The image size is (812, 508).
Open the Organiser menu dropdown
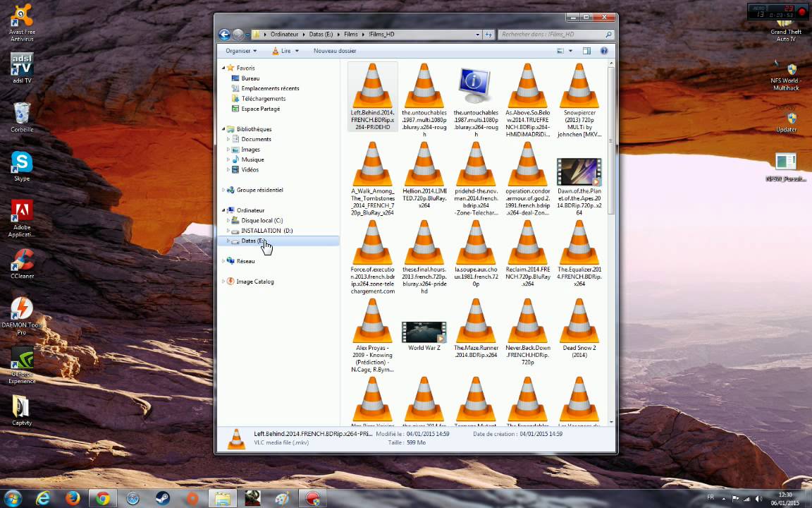pyautogui.click(x=241, y=51)
